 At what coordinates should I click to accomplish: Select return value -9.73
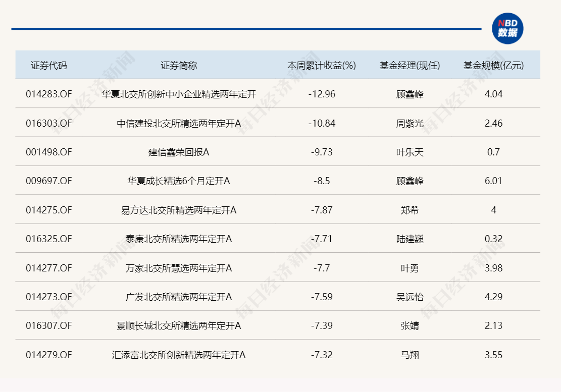pyautogui.click(x=322, y=152)
